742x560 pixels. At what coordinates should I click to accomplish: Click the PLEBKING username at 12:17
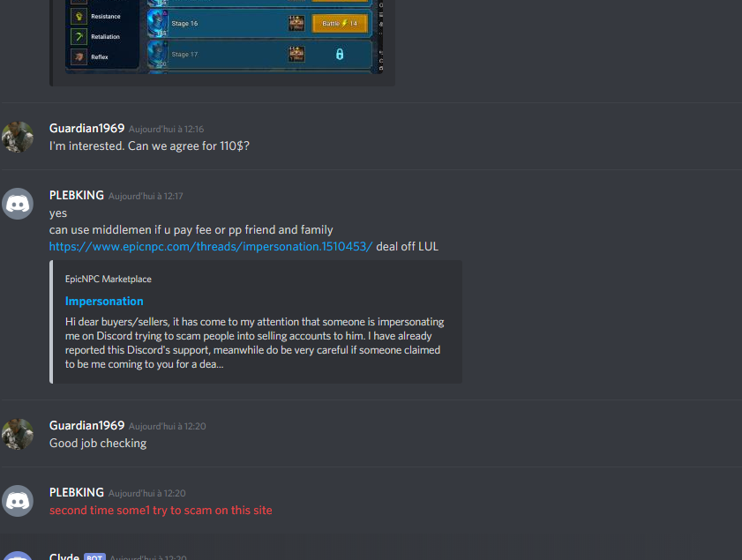[77, 195]
